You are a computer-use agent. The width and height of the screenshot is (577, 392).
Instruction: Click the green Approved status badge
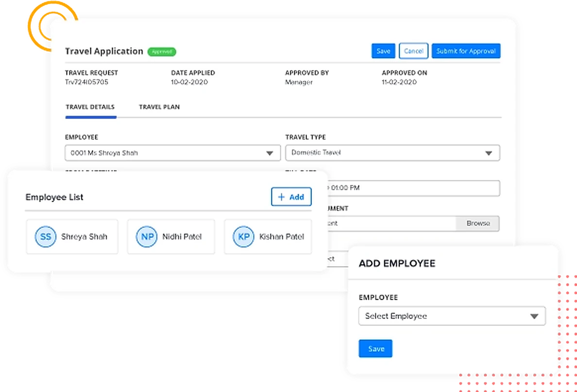pos(162,52)
